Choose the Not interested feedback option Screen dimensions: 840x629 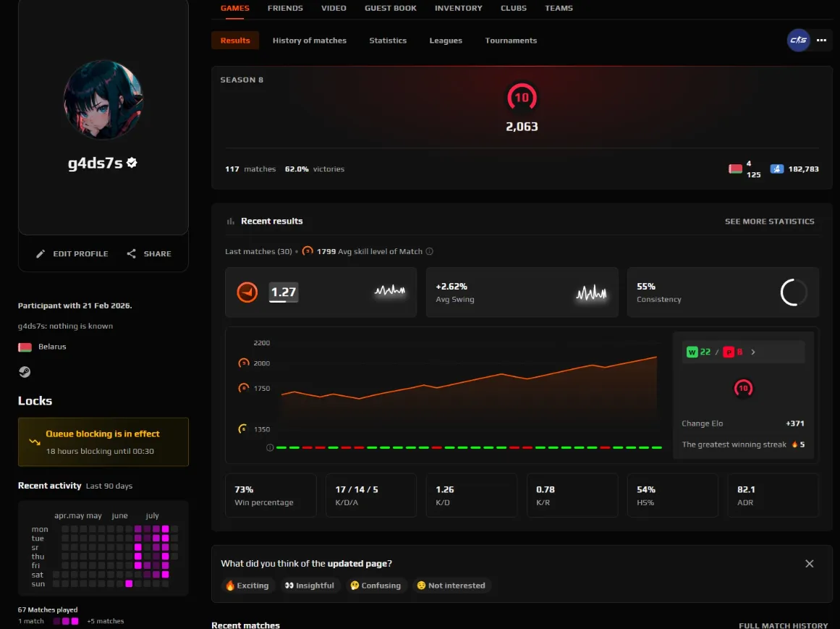(x=451, y=586)
